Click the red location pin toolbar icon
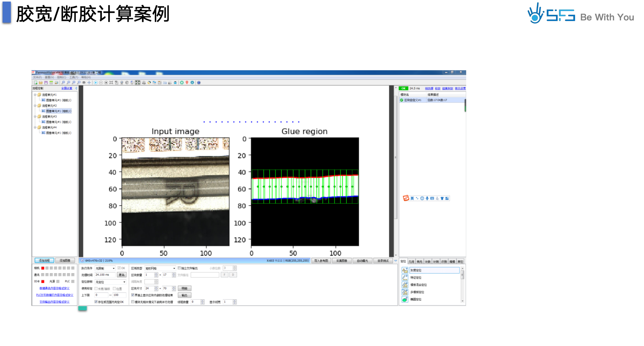Viewport: 644px width, 346px height. point(187,83)
